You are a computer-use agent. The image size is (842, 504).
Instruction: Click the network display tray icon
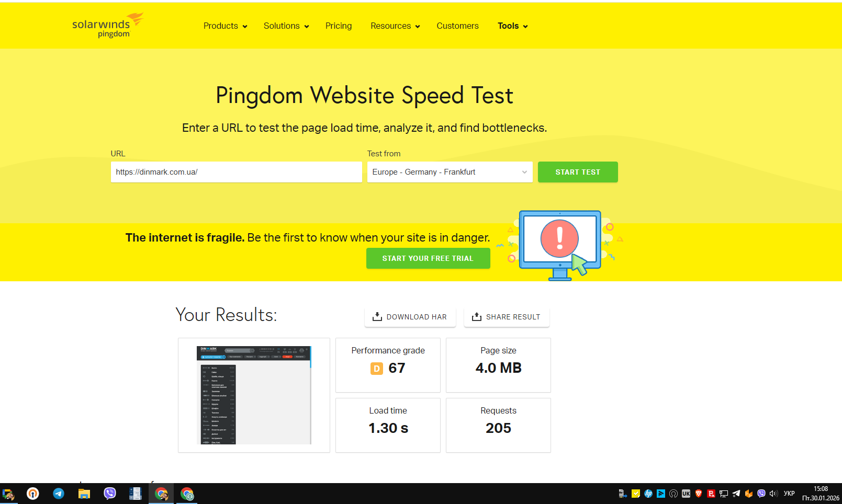(x=724, y=494)
